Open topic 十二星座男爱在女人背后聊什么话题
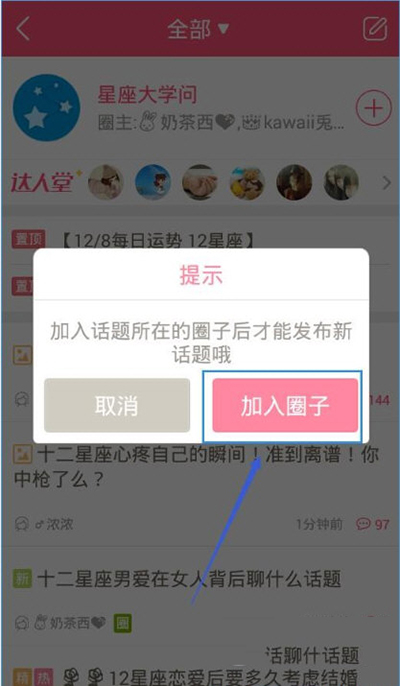Screen dimensions: 400x686 pyautogui.click(x=189, y=579)
